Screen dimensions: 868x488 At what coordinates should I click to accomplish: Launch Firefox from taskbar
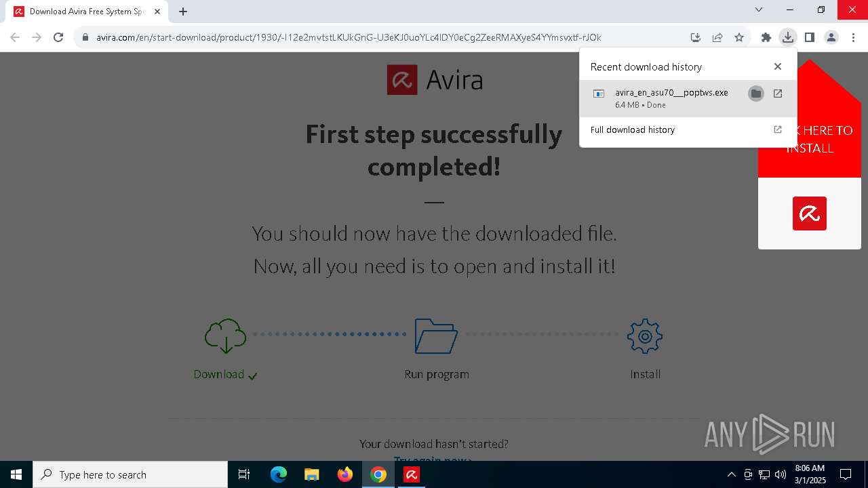(x=345, y=474)
